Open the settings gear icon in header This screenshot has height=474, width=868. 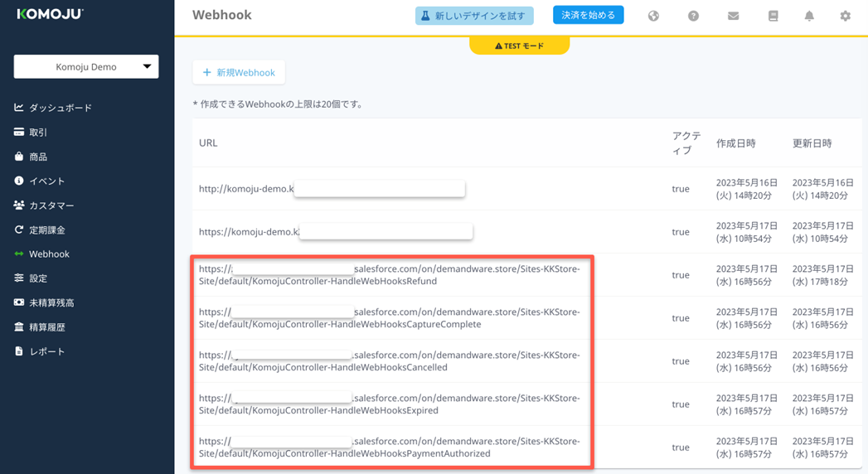click(845, 16)
